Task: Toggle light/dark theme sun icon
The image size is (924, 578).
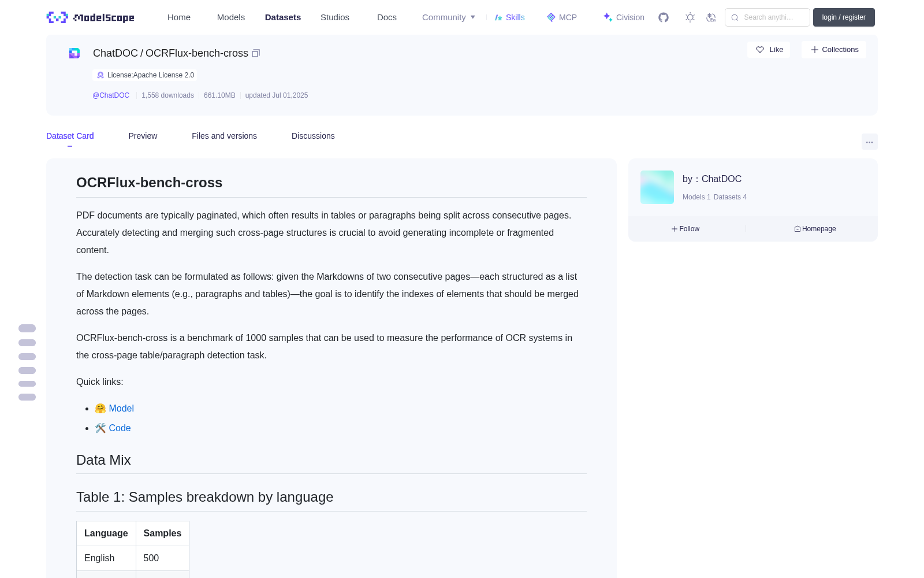Action: click(690, 17)
